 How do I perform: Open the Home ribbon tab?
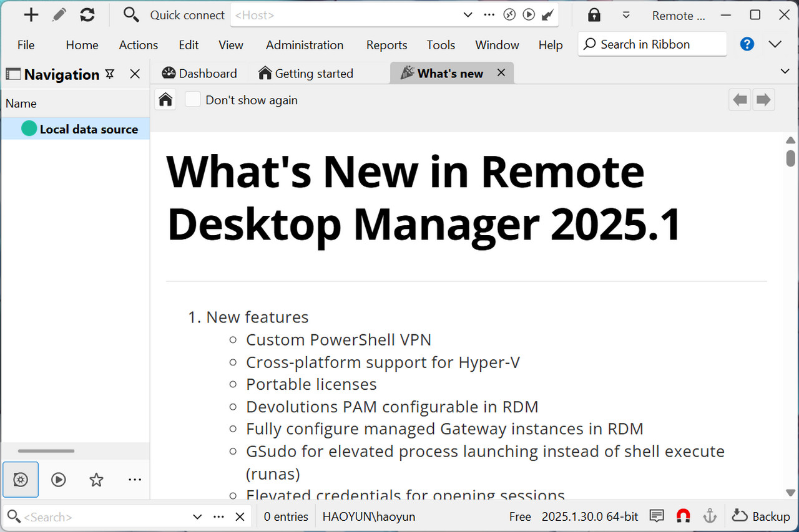82,45
